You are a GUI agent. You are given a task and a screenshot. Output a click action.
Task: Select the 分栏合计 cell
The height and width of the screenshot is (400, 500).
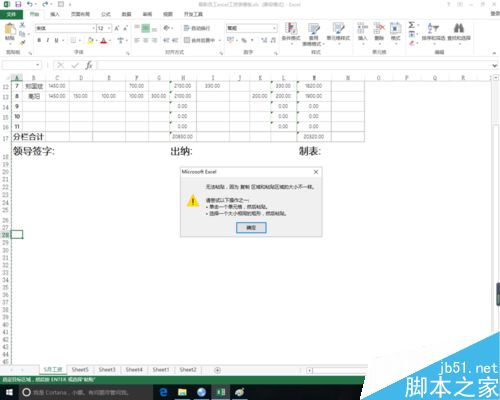click(x=29, y=137)
